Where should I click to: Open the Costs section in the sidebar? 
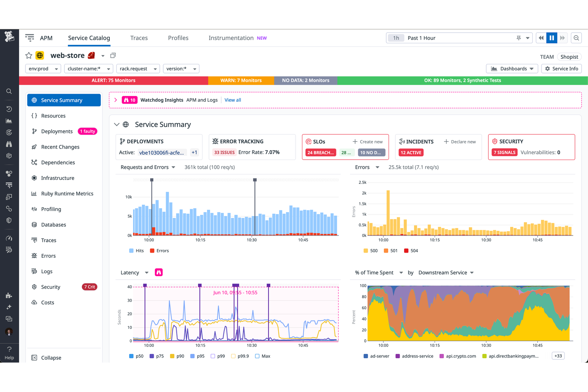click(x=48, y=302)
